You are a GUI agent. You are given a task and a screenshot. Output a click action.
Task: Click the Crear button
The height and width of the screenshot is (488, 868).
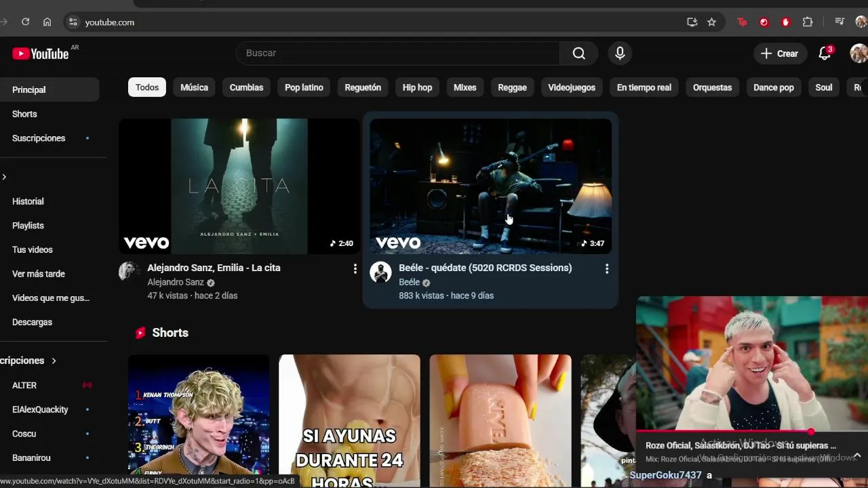click(779, 54)
